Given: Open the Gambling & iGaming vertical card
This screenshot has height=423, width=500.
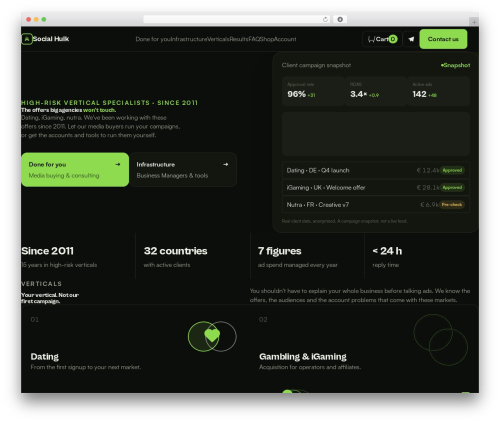Looking at the screenshot, I should (364, 348).
